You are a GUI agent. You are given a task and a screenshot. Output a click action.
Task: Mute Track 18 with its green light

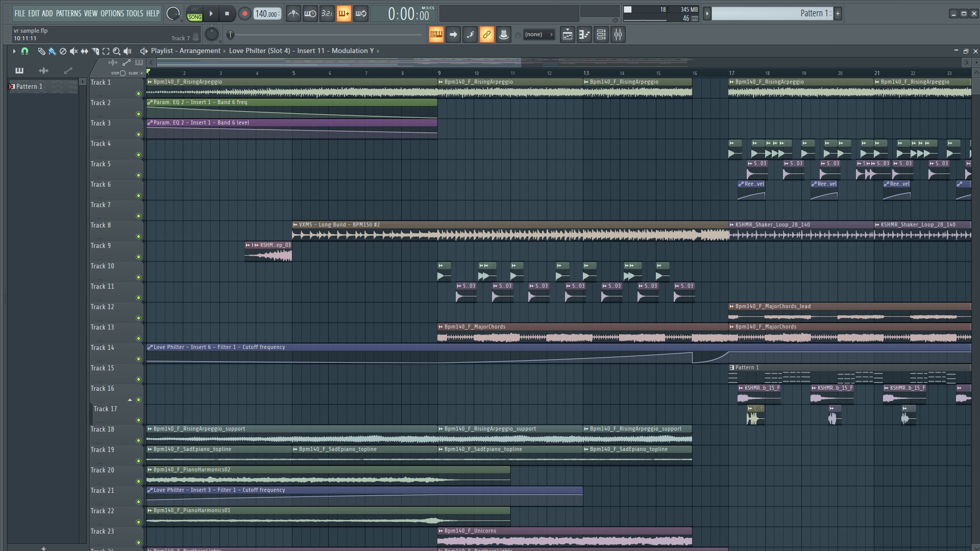(x=138, y=441)
